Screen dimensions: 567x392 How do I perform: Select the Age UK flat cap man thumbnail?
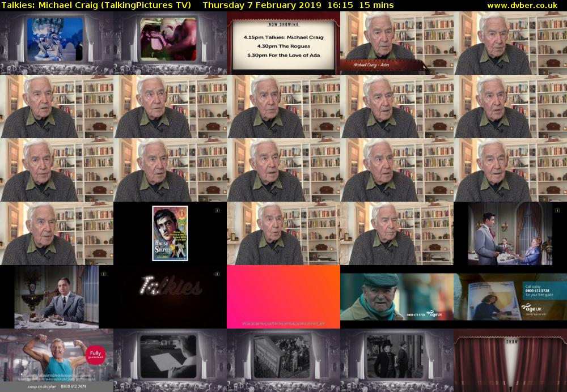(397, 297)
